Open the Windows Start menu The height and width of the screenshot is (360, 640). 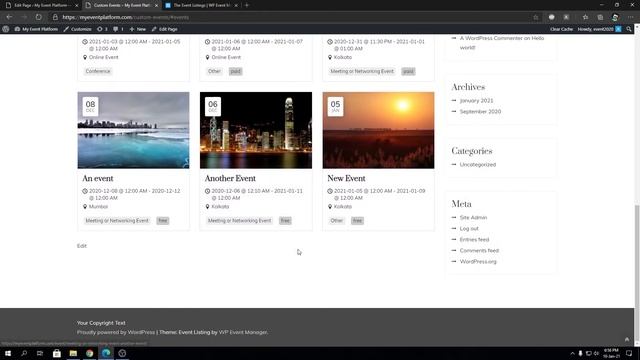pyautogui.click(x=8, y=353)
